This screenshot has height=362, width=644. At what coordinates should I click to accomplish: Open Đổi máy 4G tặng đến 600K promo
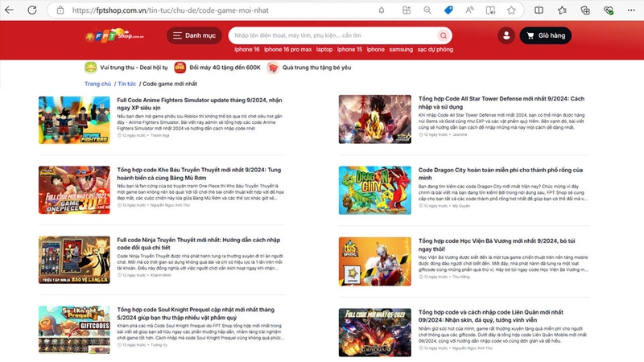[x=217, y=68]
